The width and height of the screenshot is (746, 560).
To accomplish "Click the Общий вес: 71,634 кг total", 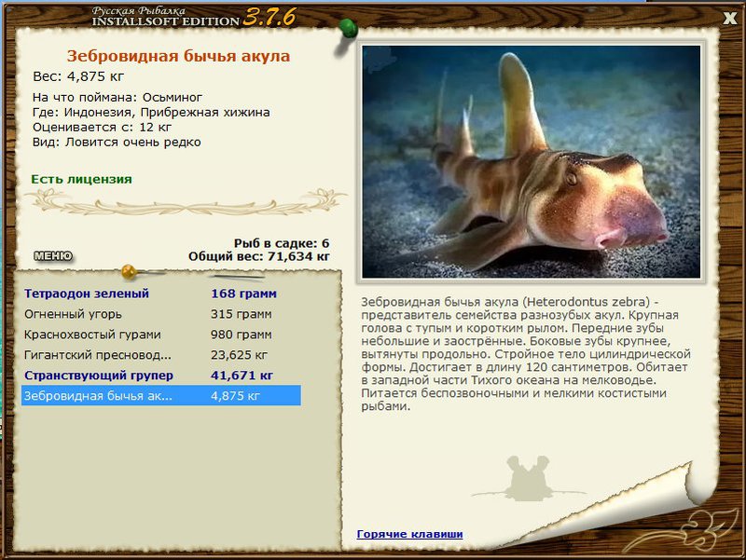I will (259, 257).
